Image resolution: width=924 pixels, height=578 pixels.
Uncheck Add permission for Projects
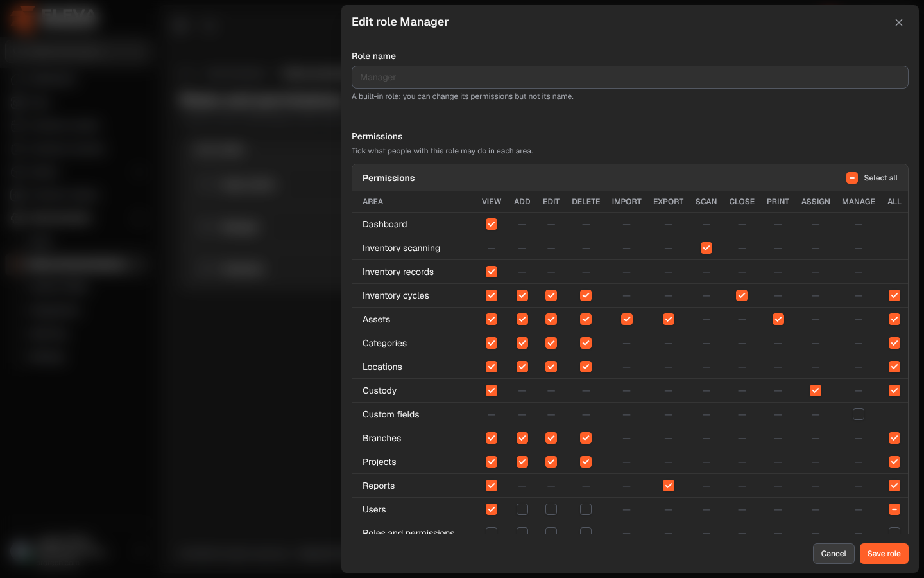(x=522, y=462)
